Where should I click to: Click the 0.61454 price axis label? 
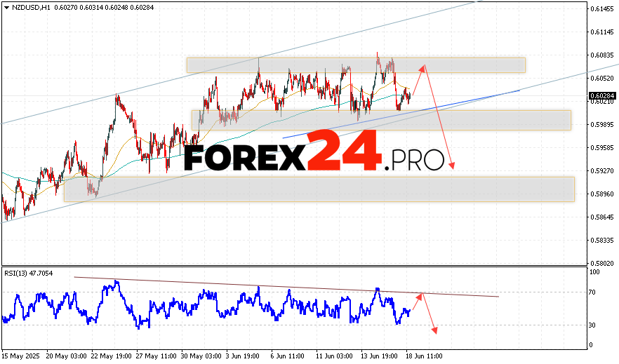602,9
